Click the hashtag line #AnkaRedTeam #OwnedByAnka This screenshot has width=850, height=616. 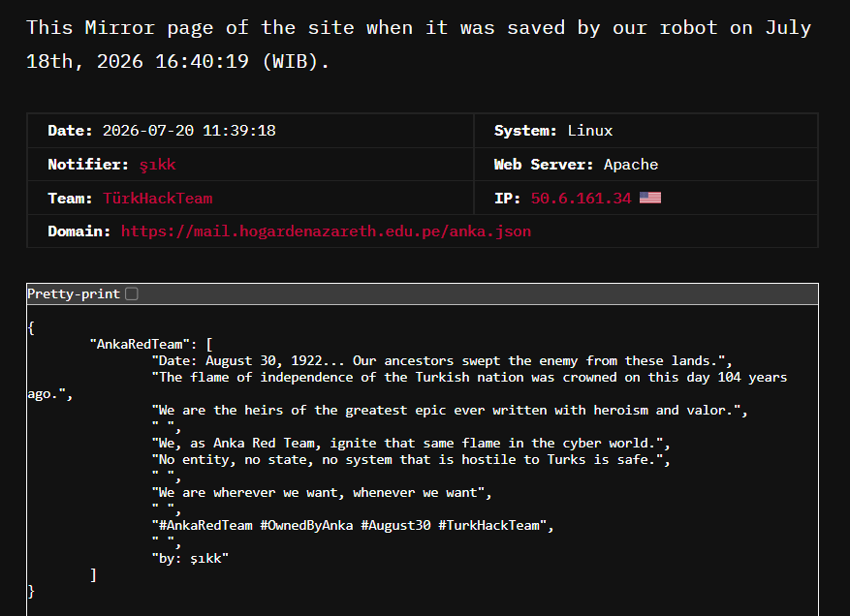click(353, 526)
